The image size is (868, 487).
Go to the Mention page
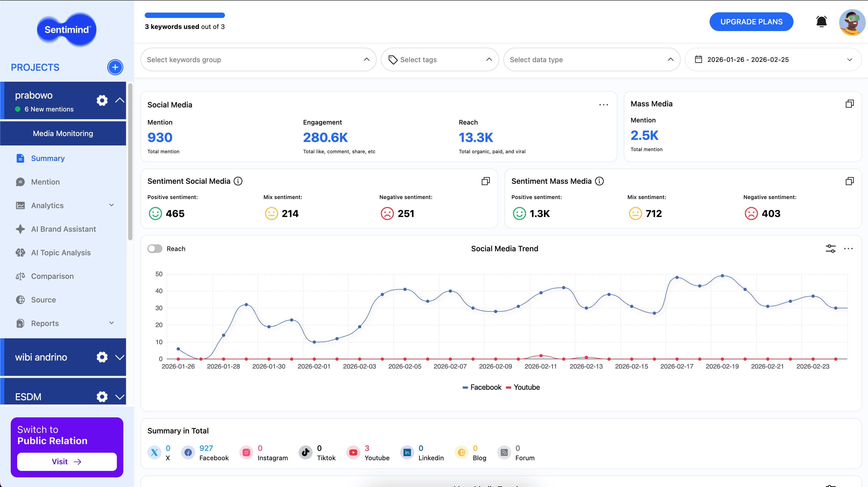click(x=46, y=182)
